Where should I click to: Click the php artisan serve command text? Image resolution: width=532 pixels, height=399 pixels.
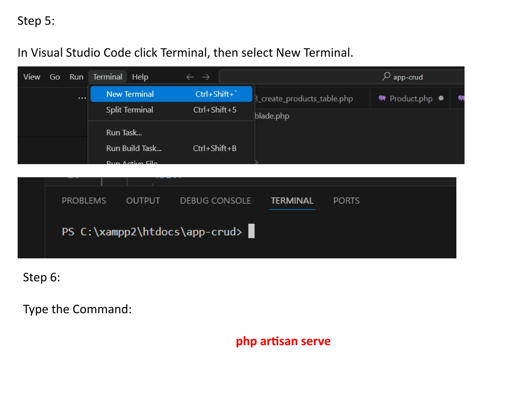(x=283, y=341)
